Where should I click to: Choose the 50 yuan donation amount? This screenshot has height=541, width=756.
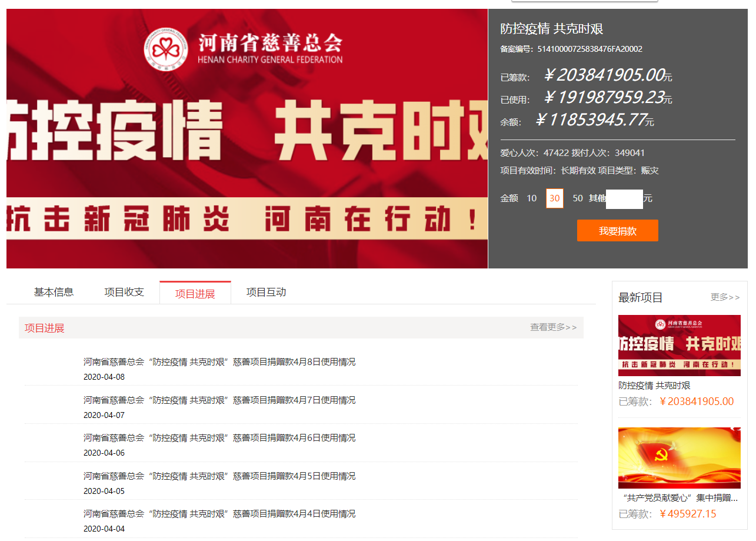[578, 198]
